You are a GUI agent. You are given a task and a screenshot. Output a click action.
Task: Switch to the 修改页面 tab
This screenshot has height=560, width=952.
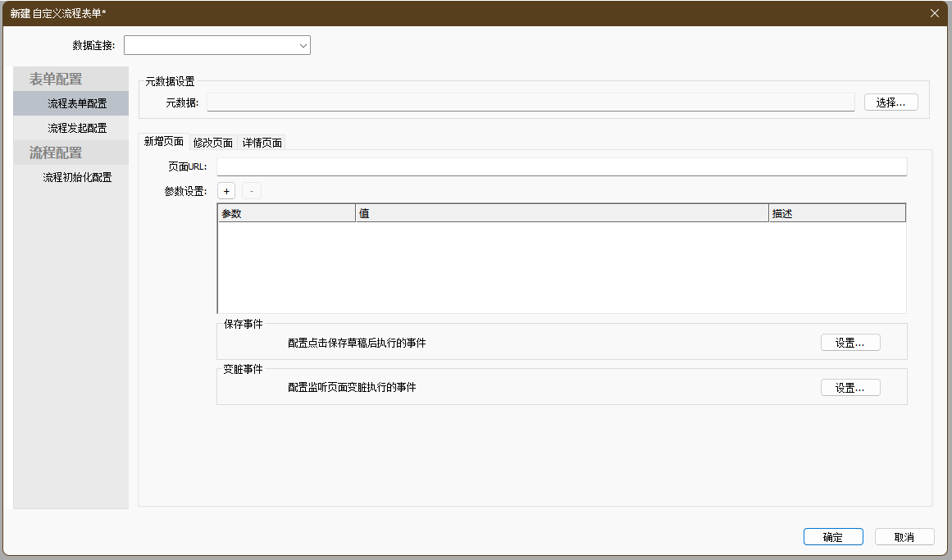(213, 143)
